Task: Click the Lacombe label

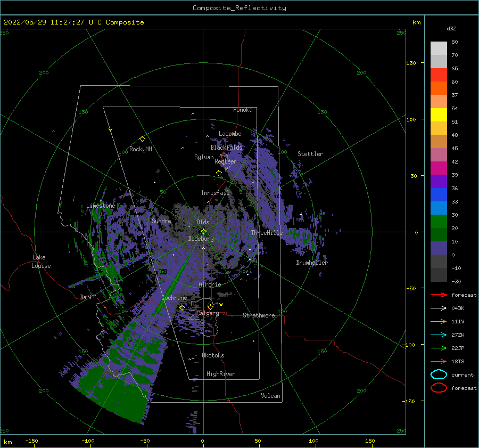Action: pyautogui.click(x=230, y=134)
